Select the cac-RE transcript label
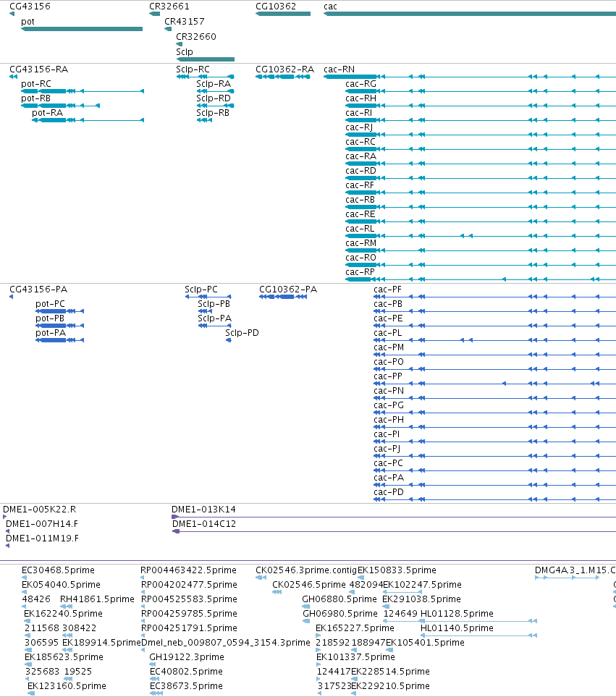The height and width of the screenshot is (697, 616). pyautogui.click(x=360, y=214)
